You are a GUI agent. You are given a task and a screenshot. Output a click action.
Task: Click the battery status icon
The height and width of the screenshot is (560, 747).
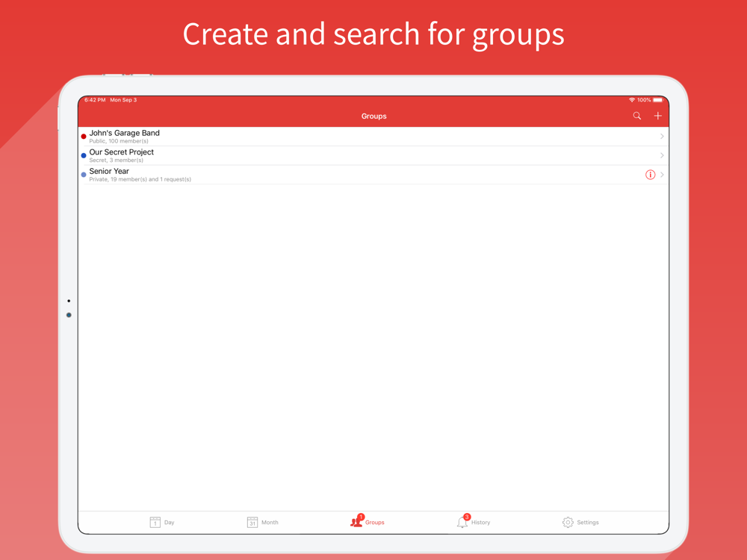(x=657, y=100)
